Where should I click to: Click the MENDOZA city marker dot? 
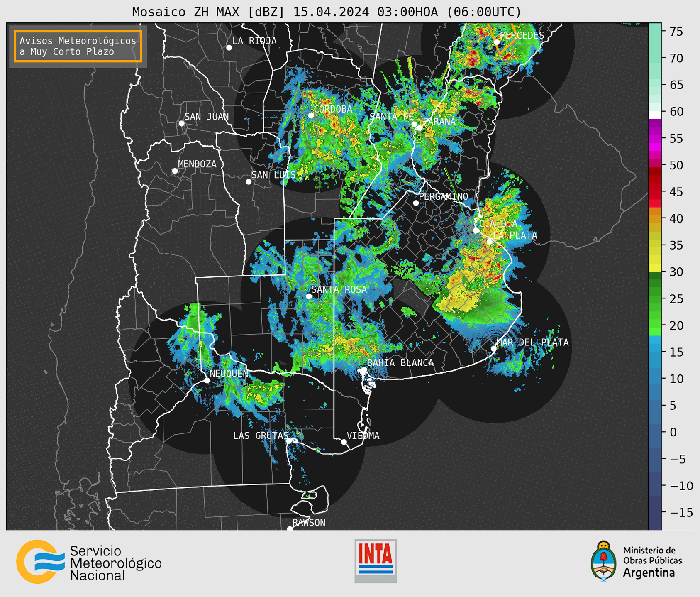[175, 171]
